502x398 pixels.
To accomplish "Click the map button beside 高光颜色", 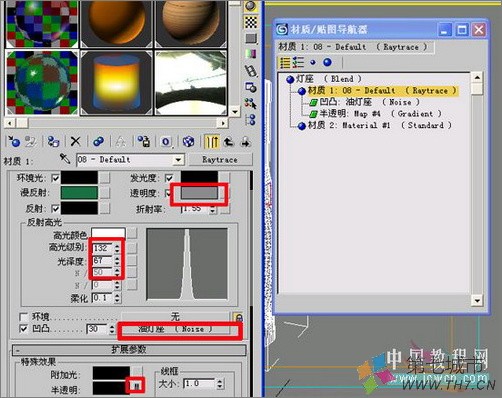I will (132, 233).
